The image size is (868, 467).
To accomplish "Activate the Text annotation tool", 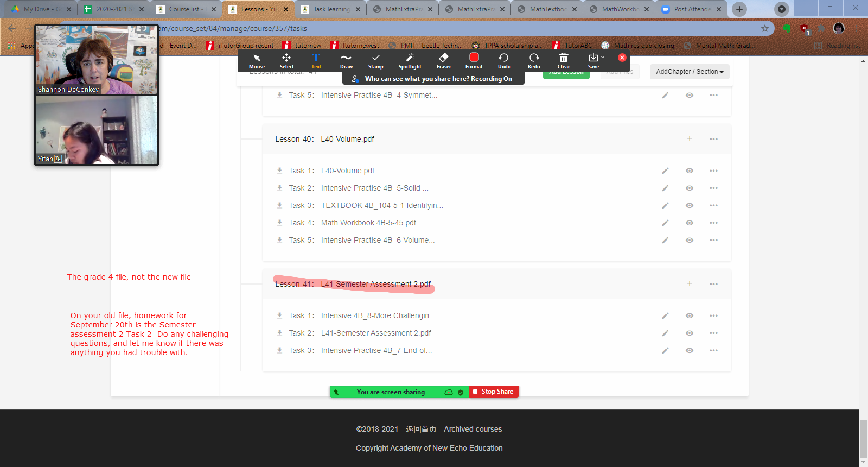I will coord(316,61).
